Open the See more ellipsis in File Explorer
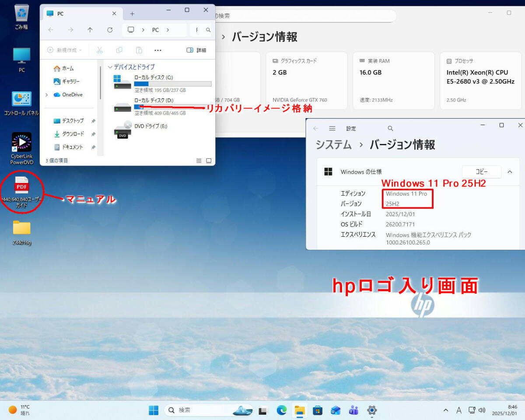The height and width of the screenshot is (420, 525). click(x=157, y=50)
